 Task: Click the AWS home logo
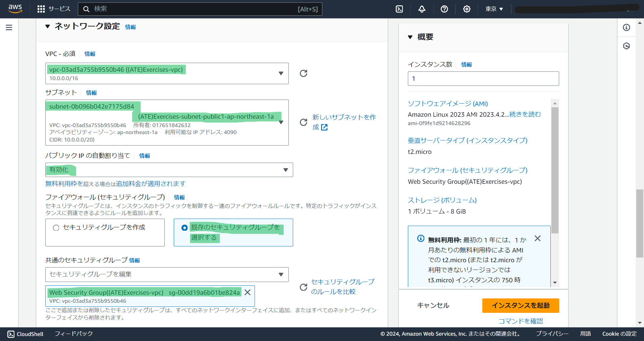pos(15,9)
